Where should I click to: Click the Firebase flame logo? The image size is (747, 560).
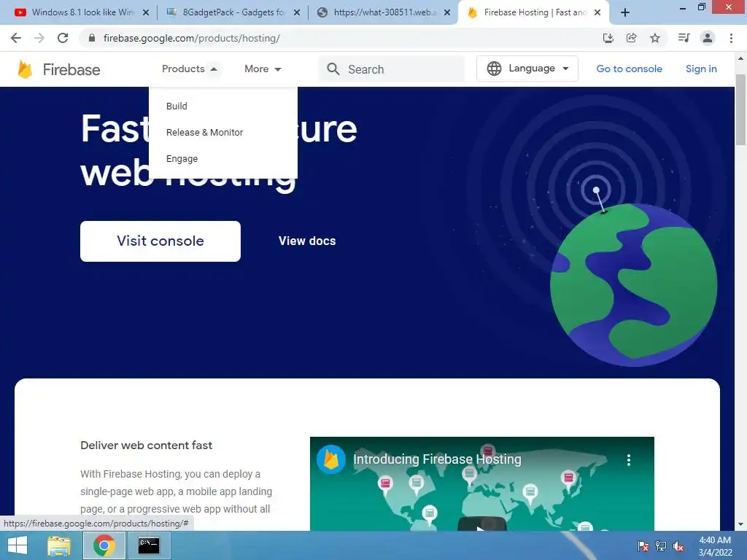25,69
